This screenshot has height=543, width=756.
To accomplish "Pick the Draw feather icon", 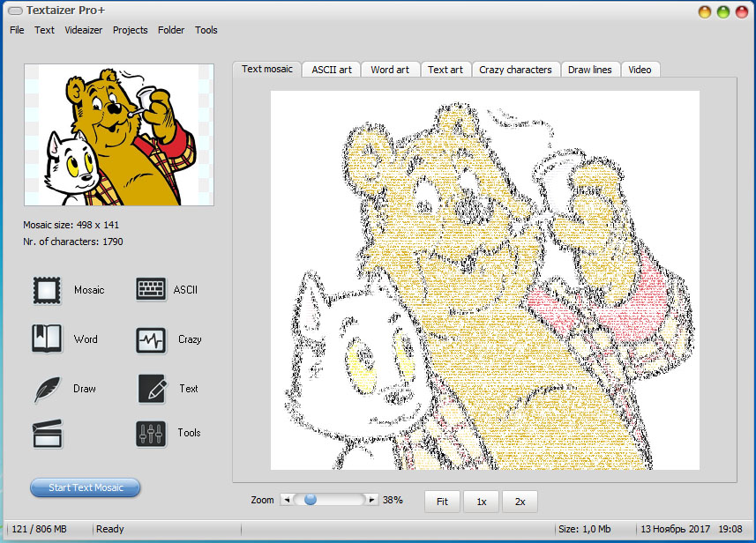I will coord(48,389).
